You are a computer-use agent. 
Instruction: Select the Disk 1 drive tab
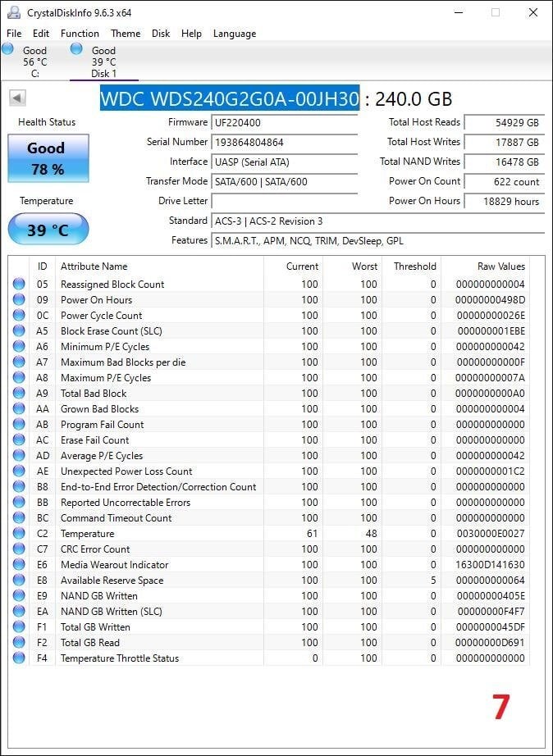103,61
